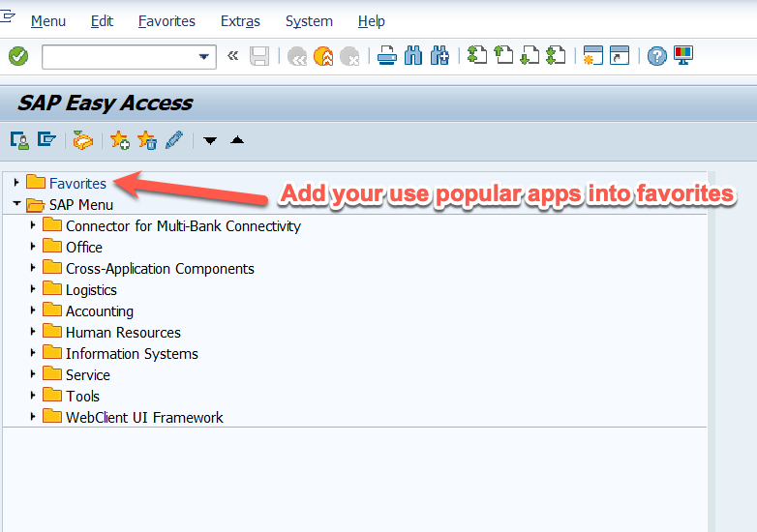Screen dimensions: 757x532
Task: Expand the Accounting folder arrow
Action: click(x=33, y=310)
